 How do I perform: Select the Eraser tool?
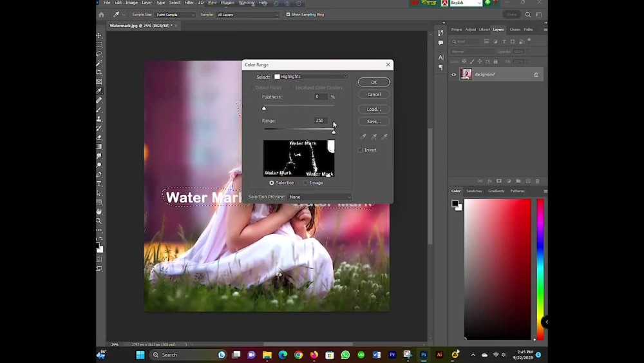(x=99, y=138)
